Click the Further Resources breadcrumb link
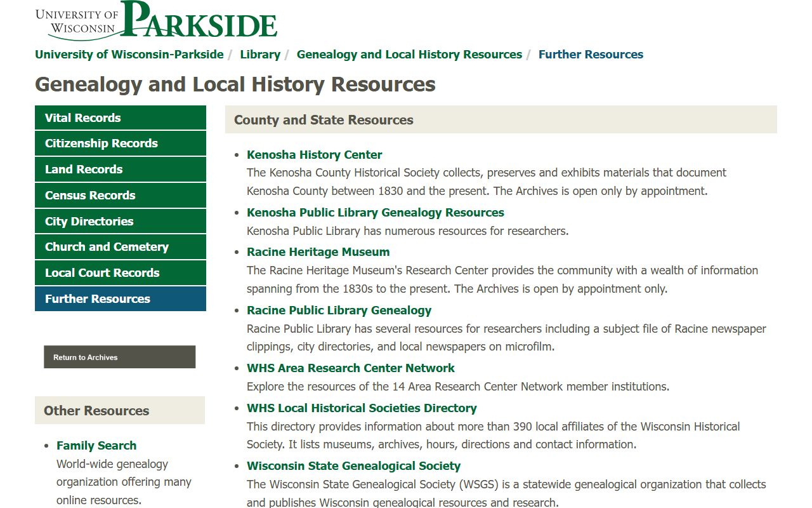Viewport: 812px width, 508px height. click(x=591, y=55)
